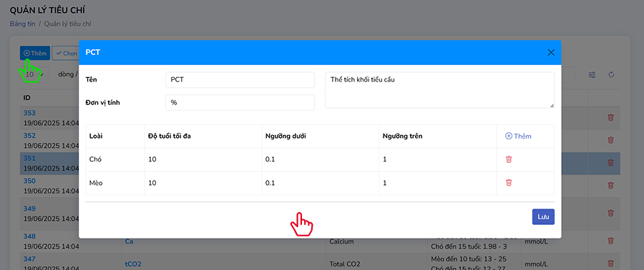Open the table filter settings icon
Screen dimensions: 644x270
coord(592,74)
